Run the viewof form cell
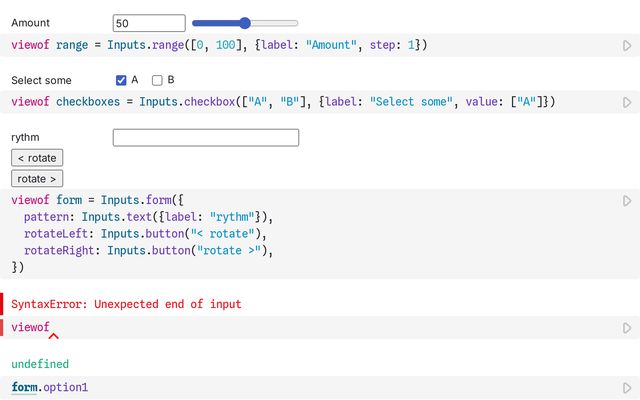 [627, 201]
